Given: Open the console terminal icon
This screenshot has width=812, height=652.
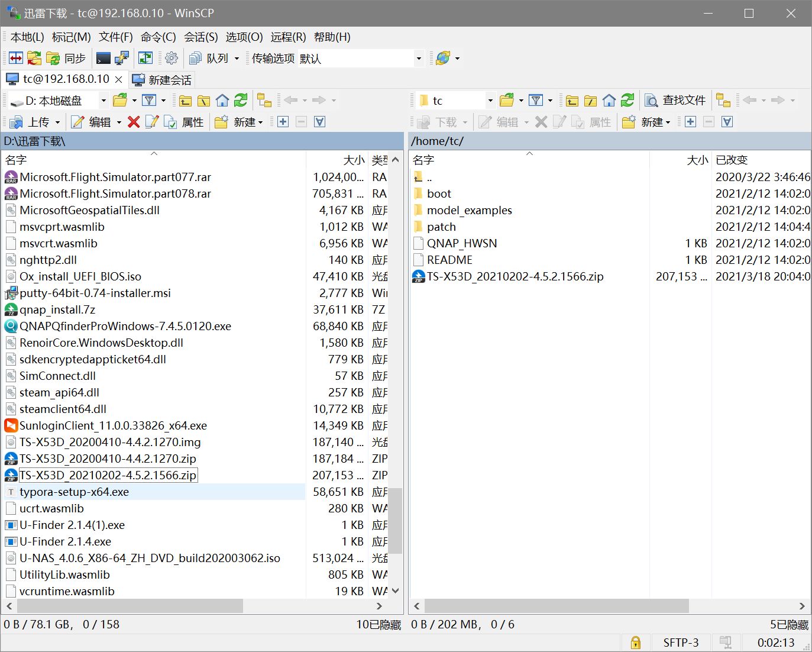Looking at the screenshot, I should click(x=103, y=58).
